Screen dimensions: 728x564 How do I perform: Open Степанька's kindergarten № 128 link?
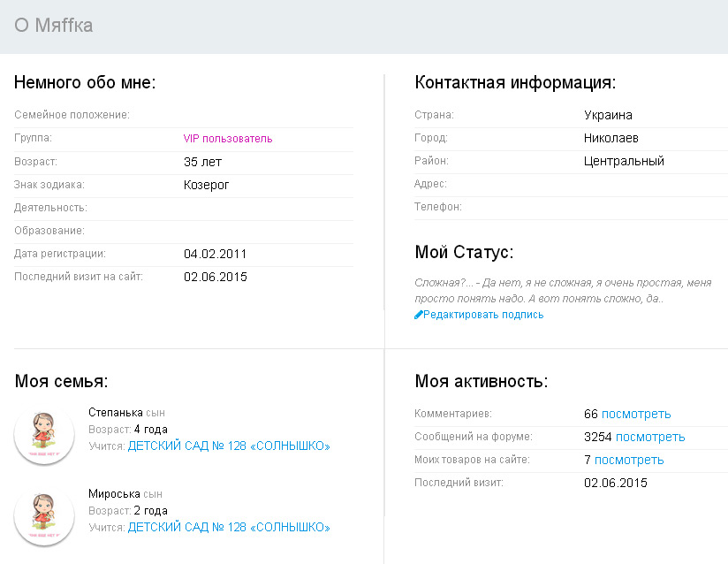point(229,446)
